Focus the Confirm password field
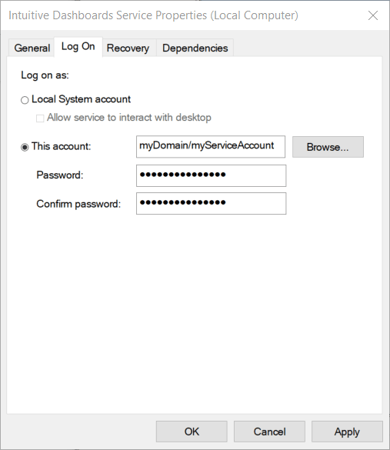 [x=211, y=203]
